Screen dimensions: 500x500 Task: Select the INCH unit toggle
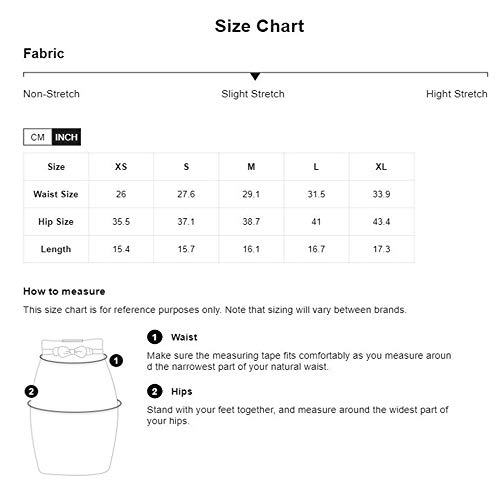point(66,137)
